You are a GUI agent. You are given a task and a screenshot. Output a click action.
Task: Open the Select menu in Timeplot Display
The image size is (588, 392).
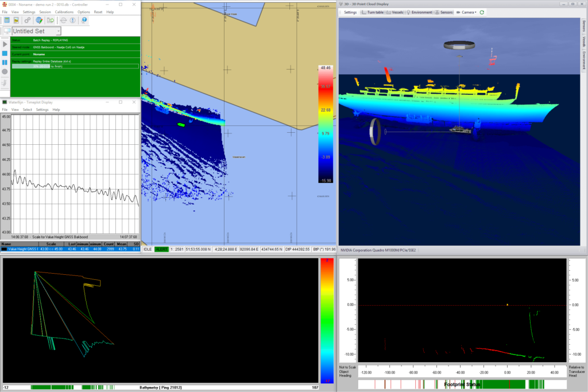pyautogui.click(x=27, y=109)
